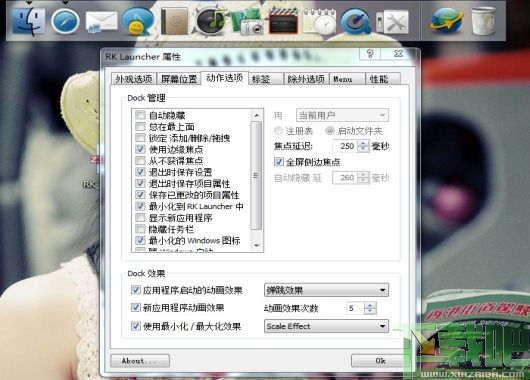The width and height of the screenshot is (530, 380).
Task: Confirm settings with the Ok button
Action: tap(380, 361)
